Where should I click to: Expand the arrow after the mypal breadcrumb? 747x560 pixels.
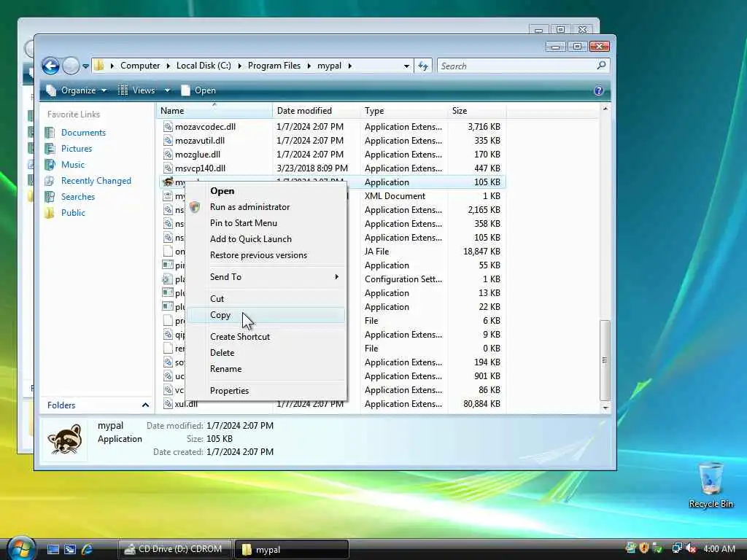350,66
